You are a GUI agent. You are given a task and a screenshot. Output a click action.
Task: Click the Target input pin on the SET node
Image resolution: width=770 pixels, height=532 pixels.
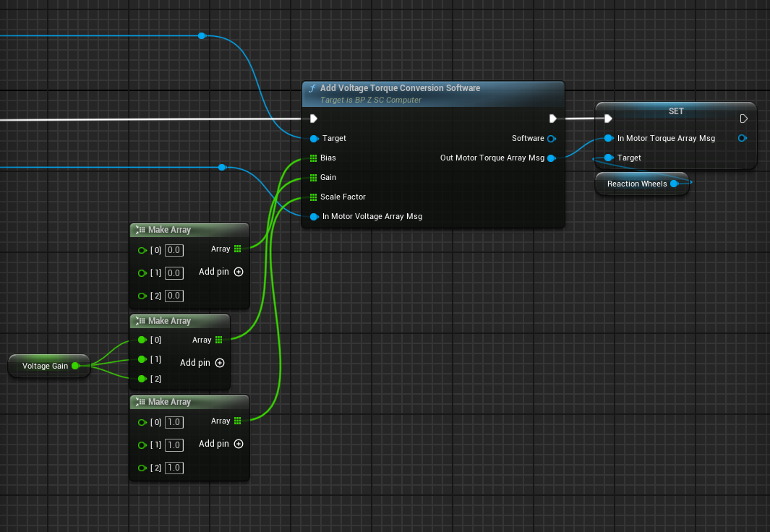pyautogui.click(x=608, y=158)
